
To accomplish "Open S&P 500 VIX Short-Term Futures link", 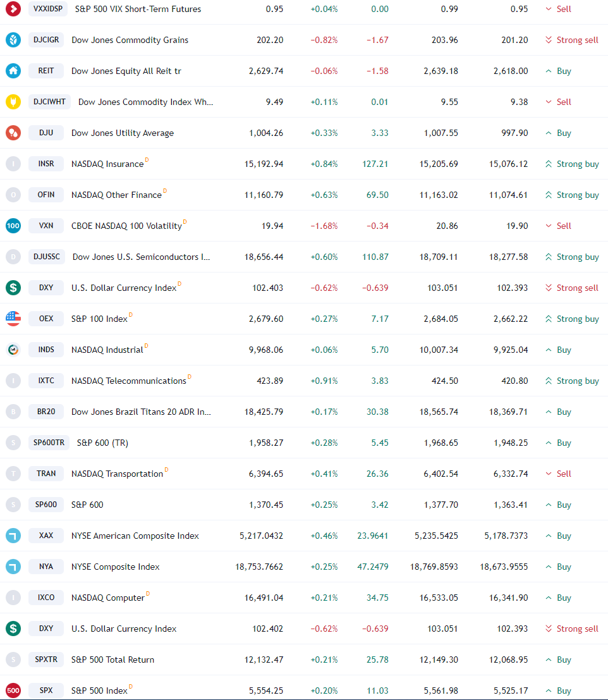I will click(x=138, y=9).
